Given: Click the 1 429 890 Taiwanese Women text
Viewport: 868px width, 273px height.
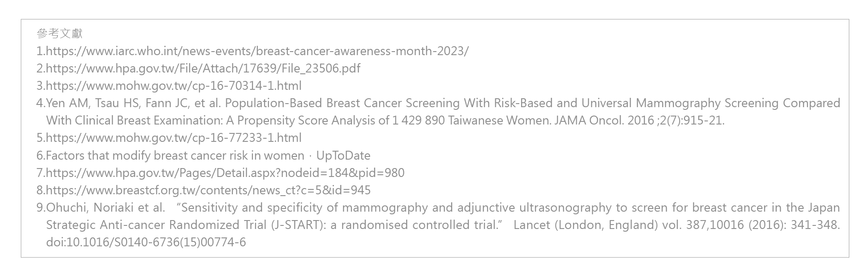Looking at the screenshot, I should tap(471, 120).
